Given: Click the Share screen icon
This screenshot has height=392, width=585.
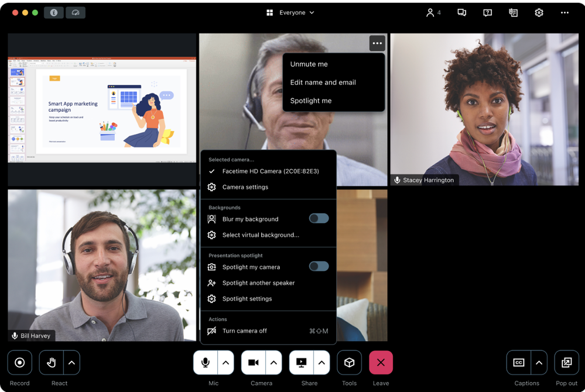Looking at the screenshot, I should tap(302, 363).
